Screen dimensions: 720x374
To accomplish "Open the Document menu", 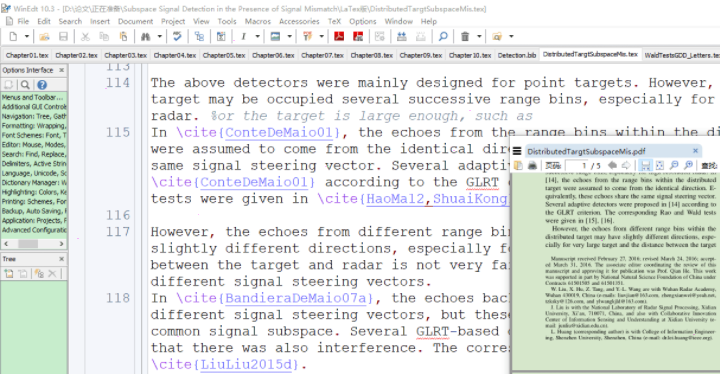I will [135, 21].
